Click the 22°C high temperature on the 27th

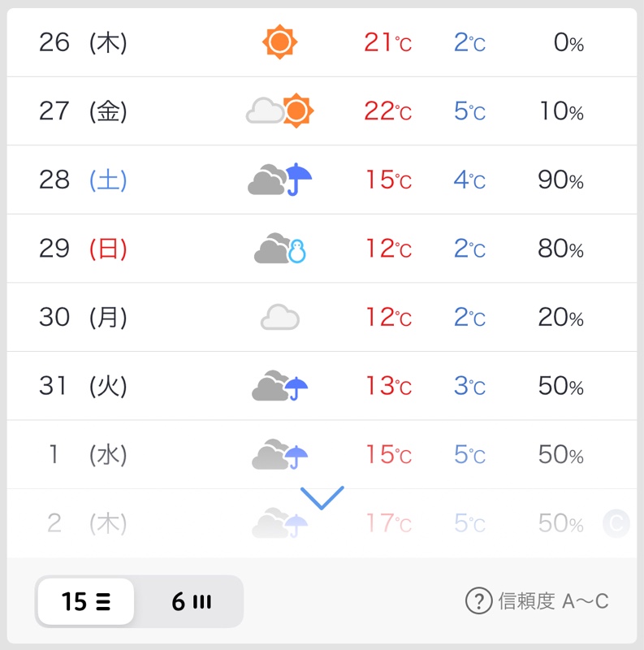click(x=388, y=111)
